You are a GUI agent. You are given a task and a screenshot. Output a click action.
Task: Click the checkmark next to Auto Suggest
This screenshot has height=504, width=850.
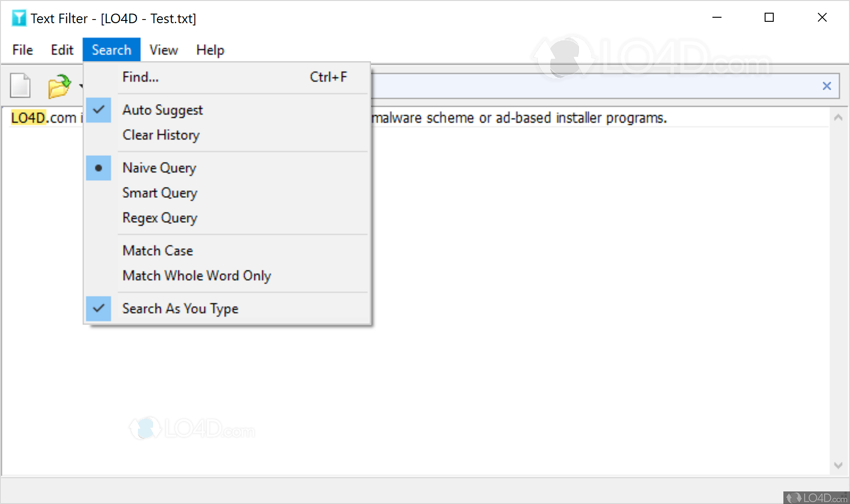[99, 110]
